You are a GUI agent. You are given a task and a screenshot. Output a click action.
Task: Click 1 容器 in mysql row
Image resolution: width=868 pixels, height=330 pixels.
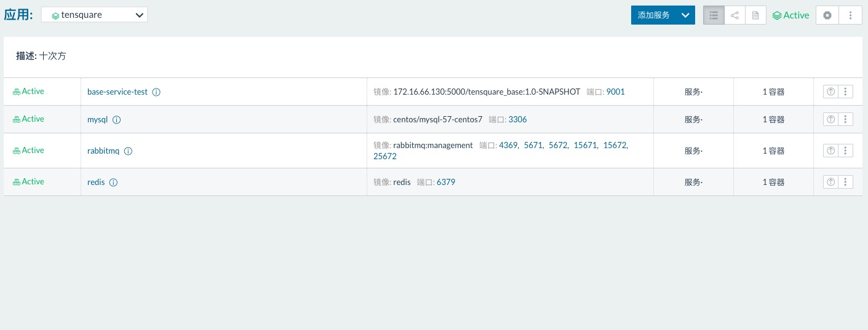(774, 120)
